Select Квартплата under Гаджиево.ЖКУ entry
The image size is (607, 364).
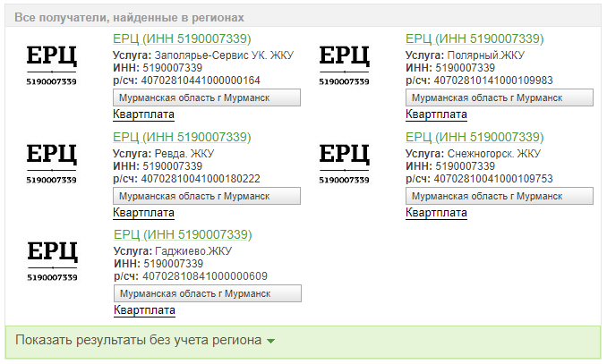tap(144, 310)
